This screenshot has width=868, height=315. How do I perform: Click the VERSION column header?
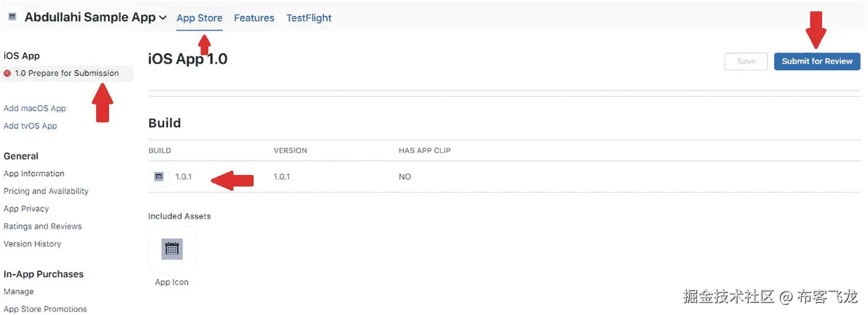point(290,150)
